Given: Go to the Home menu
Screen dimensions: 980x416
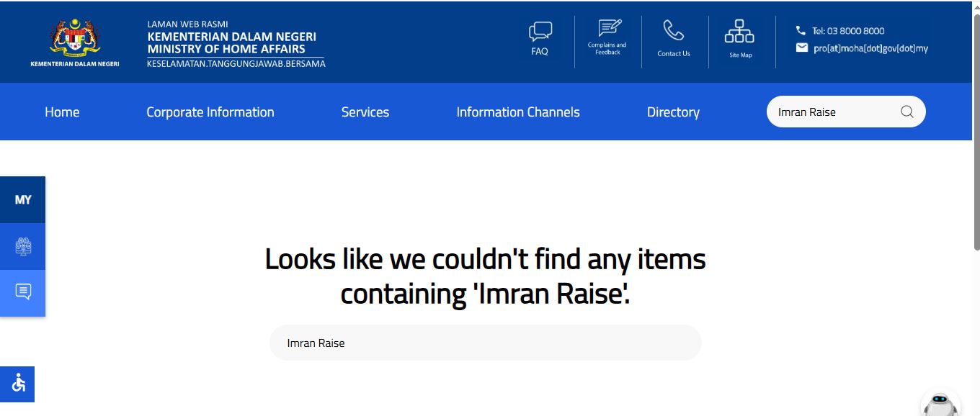Looking at the screenshot, I should [62, 112].
